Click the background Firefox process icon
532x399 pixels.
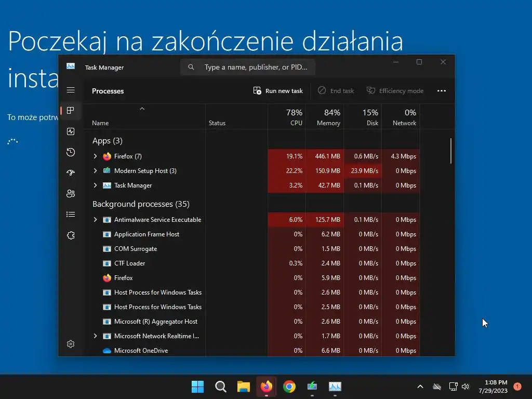(x=107, y=277)
